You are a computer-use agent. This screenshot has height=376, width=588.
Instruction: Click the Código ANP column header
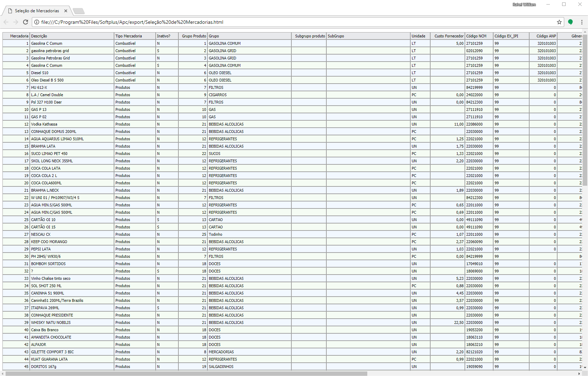click(x=543, y=36)
